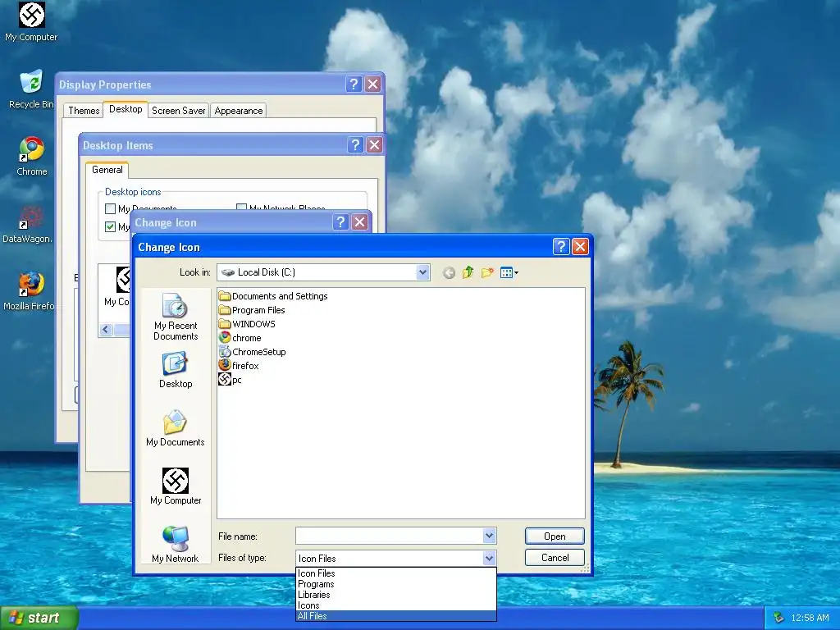Choose Icons from the type list
Viewport: 840px width, 630px height.
pos(396,605)
